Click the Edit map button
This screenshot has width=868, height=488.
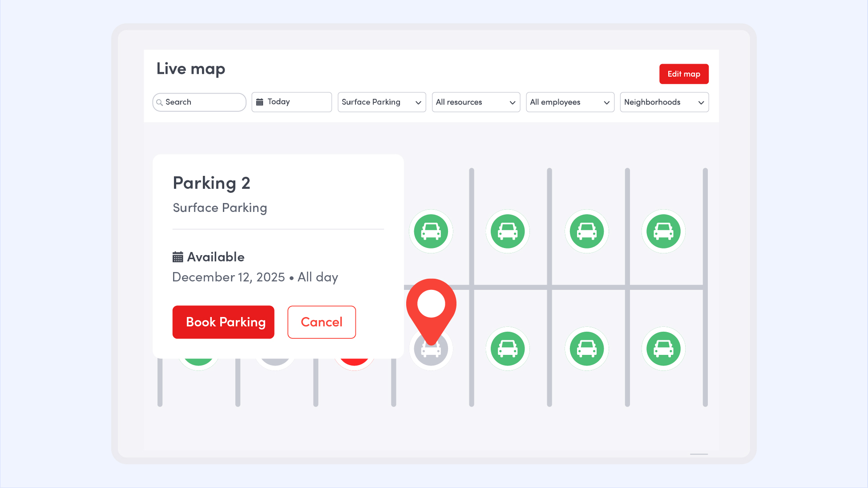[x=684, y=74]
